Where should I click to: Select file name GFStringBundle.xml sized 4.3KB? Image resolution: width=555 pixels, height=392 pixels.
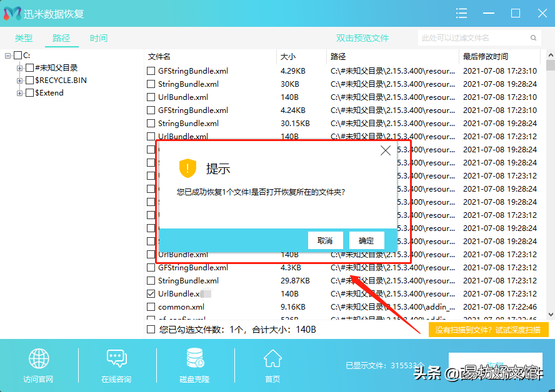click(x=193, y=268)
